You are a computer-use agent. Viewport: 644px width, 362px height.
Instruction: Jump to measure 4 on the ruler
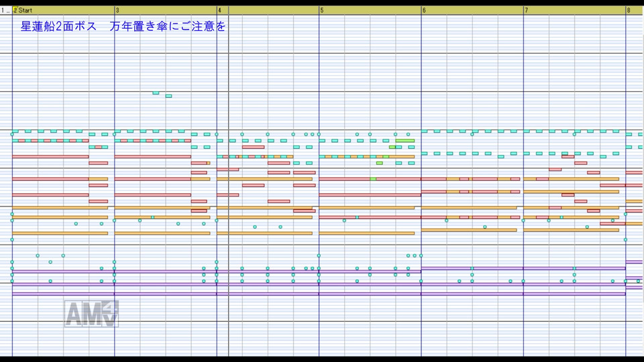pyautogui.click(x=220, y=10)
